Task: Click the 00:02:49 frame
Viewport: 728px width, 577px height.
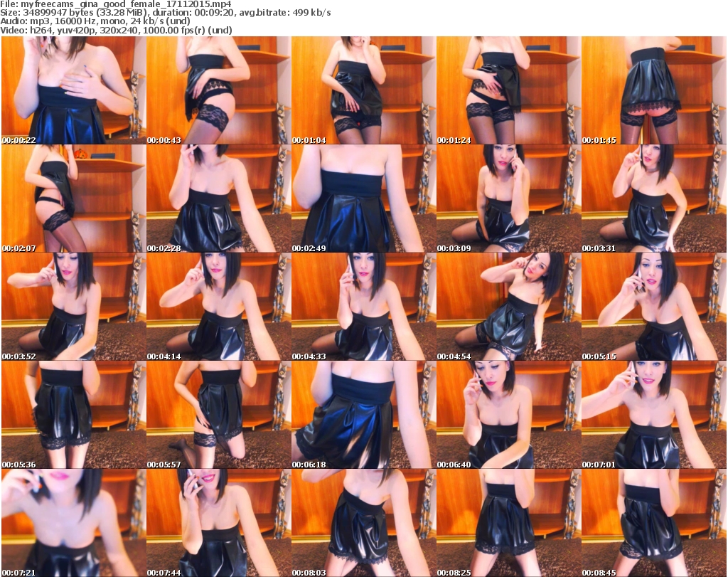Action: 363,198
